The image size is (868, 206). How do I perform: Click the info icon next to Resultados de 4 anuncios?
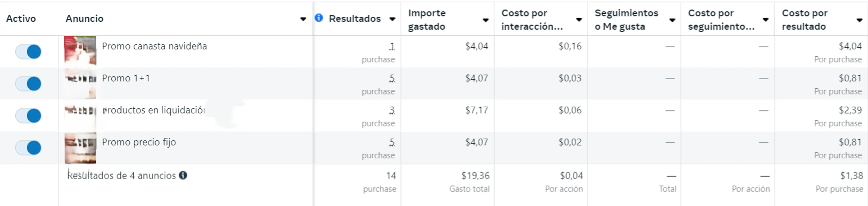[184, 176]
